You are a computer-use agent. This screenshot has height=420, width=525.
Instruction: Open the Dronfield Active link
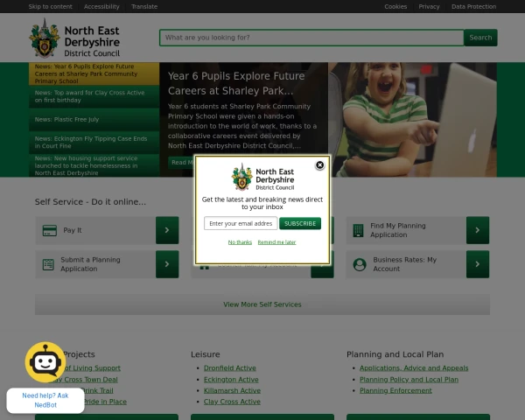(230, 368)
